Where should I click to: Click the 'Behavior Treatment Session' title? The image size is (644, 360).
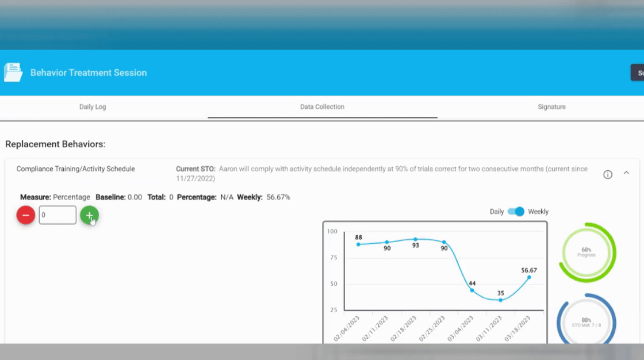pos(89,72)
